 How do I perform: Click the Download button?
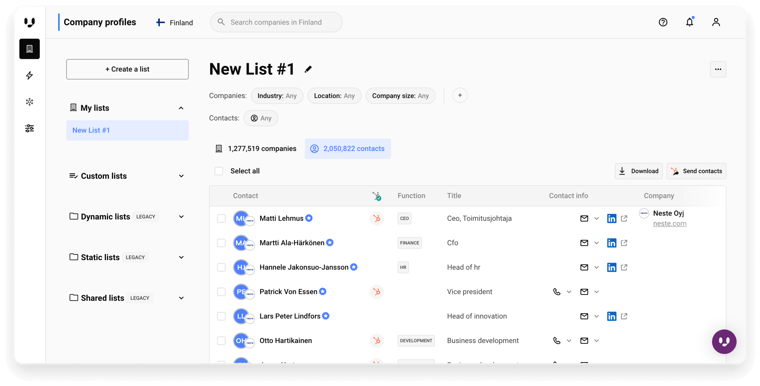click(639, 171)
